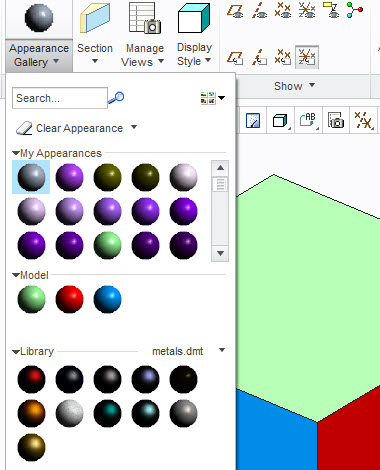
Task: Open the Appearance Gallery dropdown label
Action: [x=39, y=55]
